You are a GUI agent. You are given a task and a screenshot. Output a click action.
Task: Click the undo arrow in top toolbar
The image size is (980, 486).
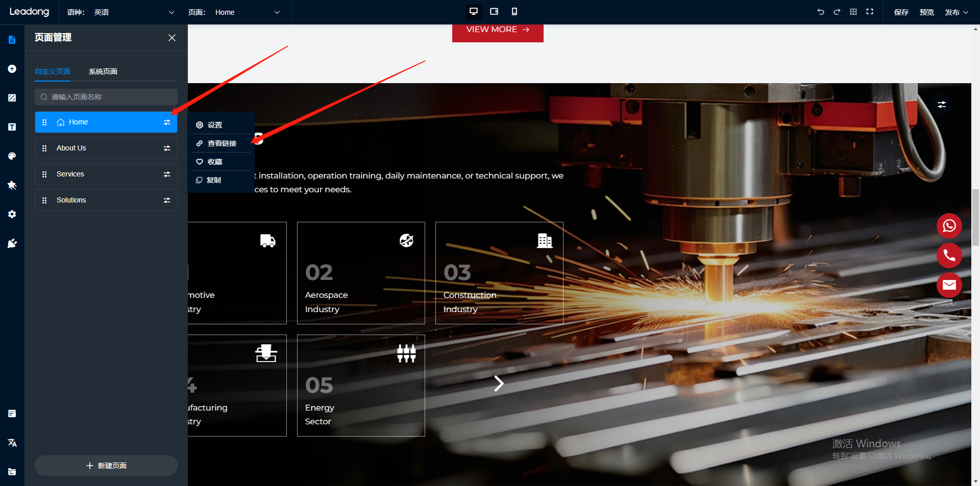(x=821, y=12)
